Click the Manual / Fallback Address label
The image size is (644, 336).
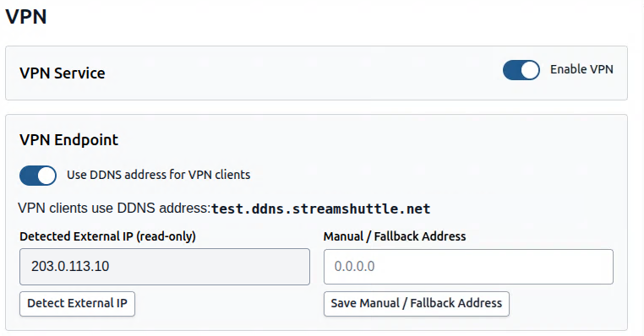(x=395, y=236)
